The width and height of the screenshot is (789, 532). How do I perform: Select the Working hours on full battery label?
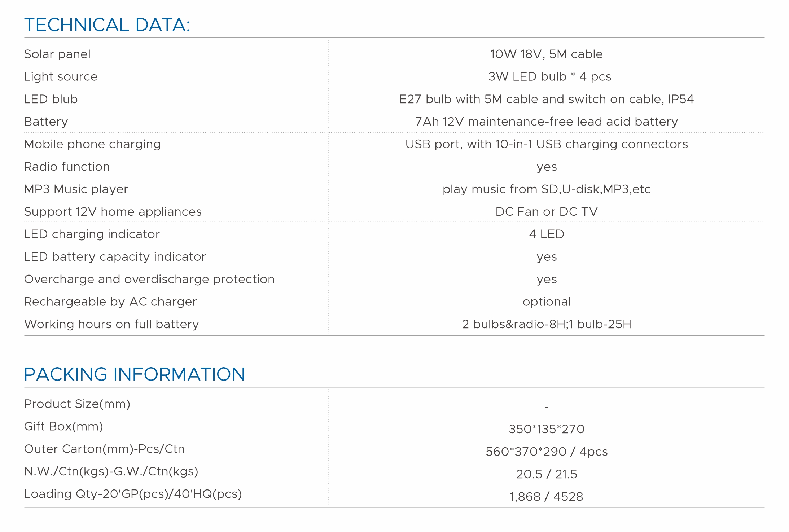111,324
